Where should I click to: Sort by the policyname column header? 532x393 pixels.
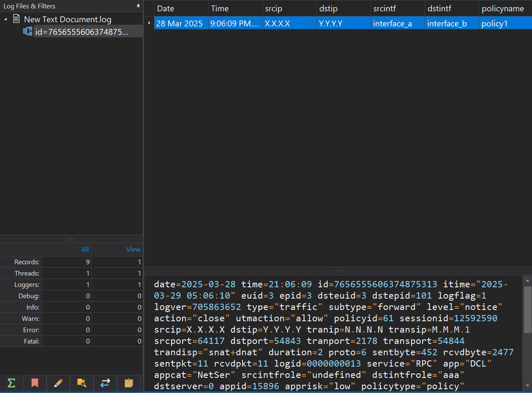(x=505, y=8)
